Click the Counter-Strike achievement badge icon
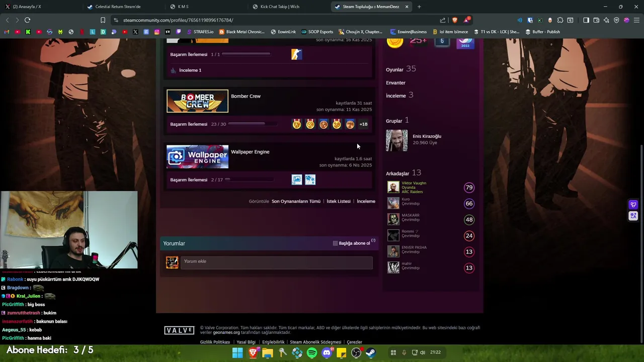 point(297,54)
